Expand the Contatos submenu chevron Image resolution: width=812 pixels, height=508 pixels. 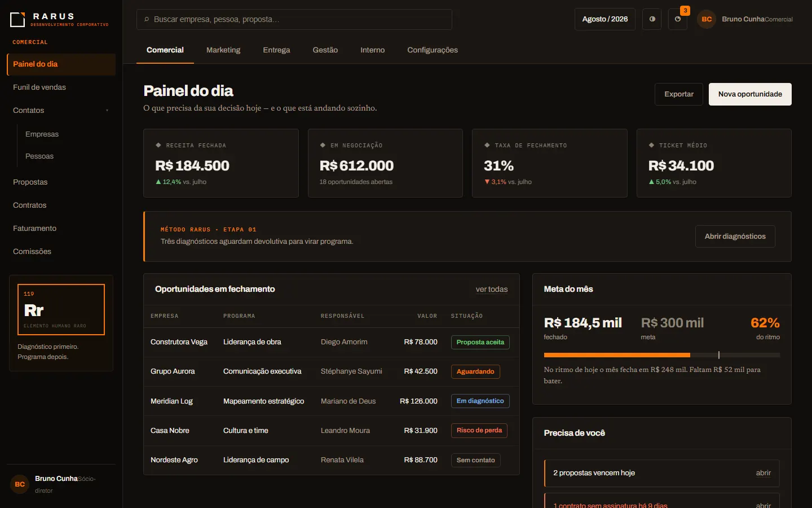coord(107,111)
